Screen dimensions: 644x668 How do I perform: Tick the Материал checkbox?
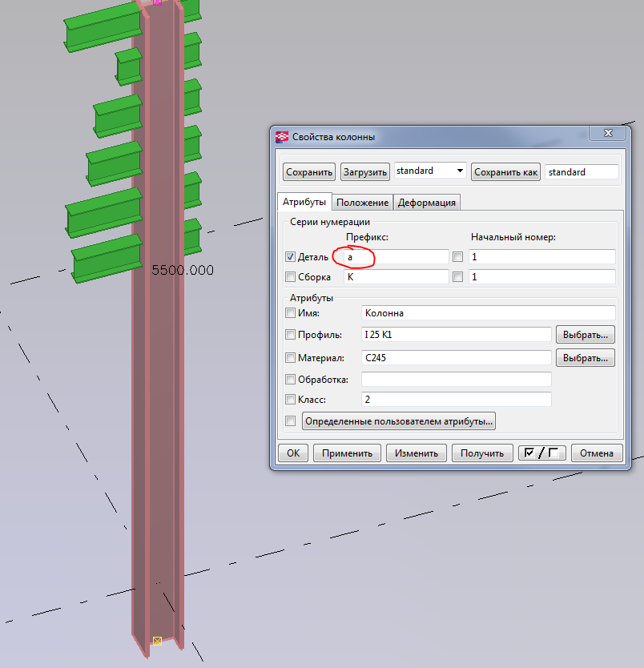pos(291,358)
